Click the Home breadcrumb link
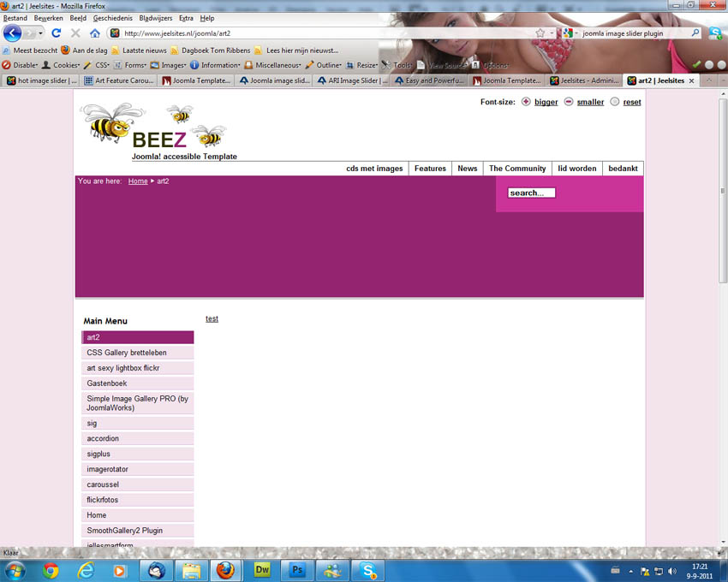The height and width of the screenshot is (582, 728). pos(138,181)
